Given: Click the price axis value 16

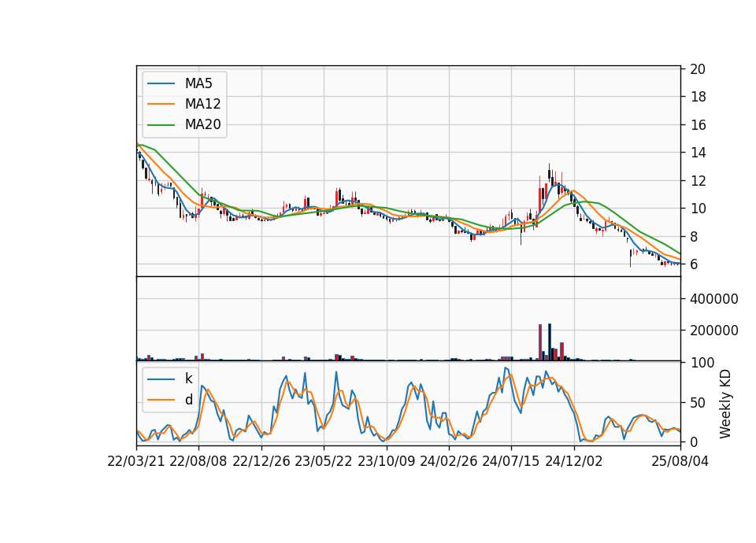Looking at the screenshot, I should [x=698, y=125].
